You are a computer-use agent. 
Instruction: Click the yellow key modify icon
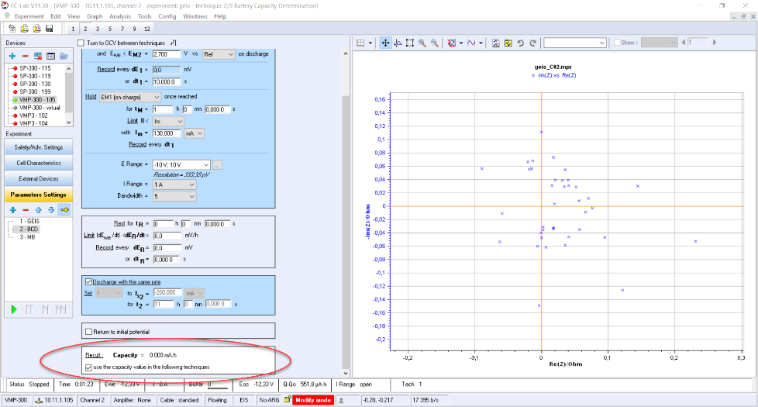tap(64, 210)
